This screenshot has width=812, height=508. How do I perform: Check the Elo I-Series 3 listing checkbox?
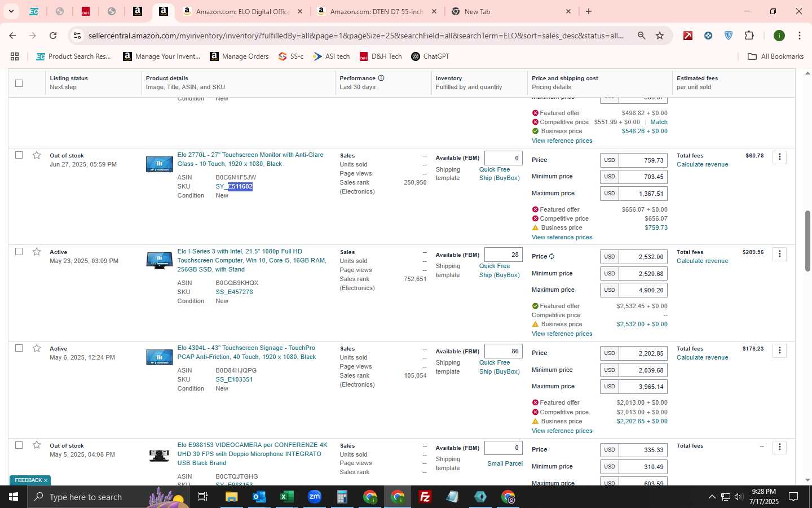[x=19, y=251]
